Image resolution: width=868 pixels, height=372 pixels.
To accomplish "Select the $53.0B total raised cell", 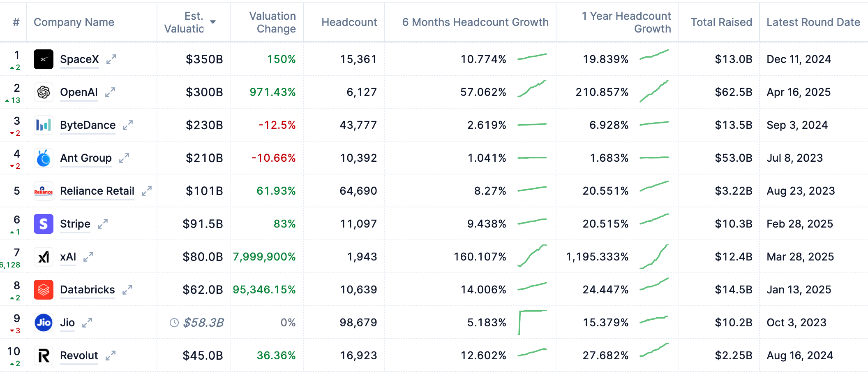I will click(x=734, y=158).
